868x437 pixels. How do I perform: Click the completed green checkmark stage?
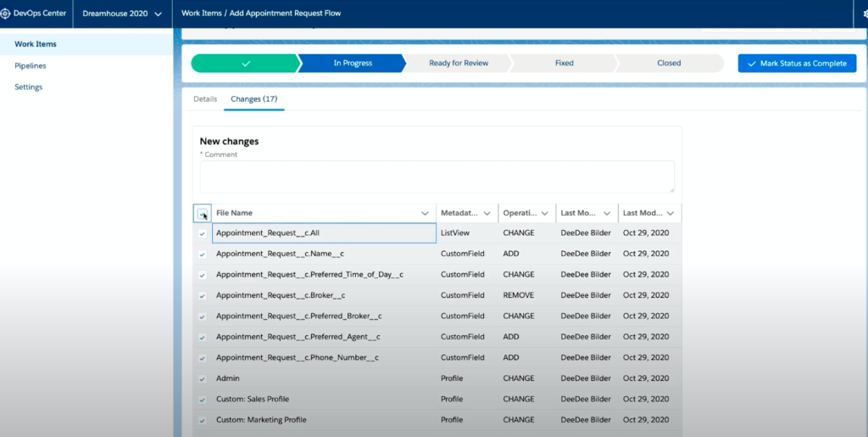(245, 63)
